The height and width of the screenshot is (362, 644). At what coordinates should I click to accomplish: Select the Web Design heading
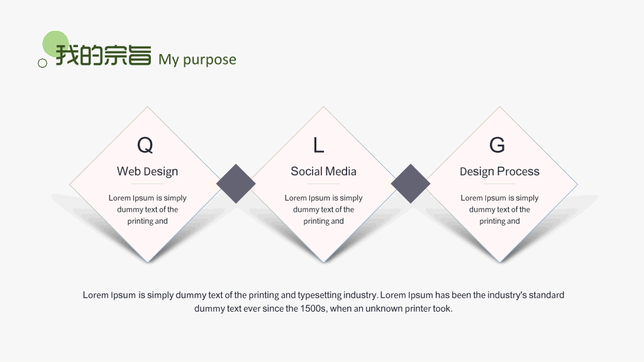[x=147, y=171]
